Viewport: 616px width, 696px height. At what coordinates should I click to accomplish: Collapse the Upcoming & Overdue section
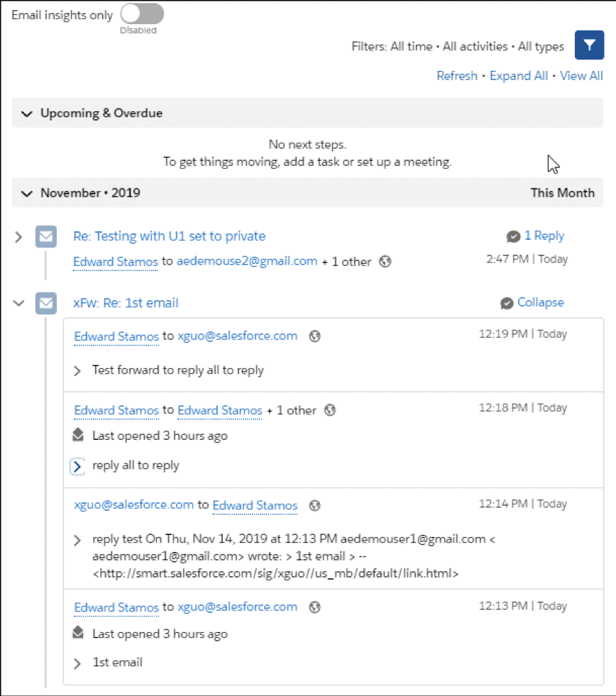(x=27, y=114)
